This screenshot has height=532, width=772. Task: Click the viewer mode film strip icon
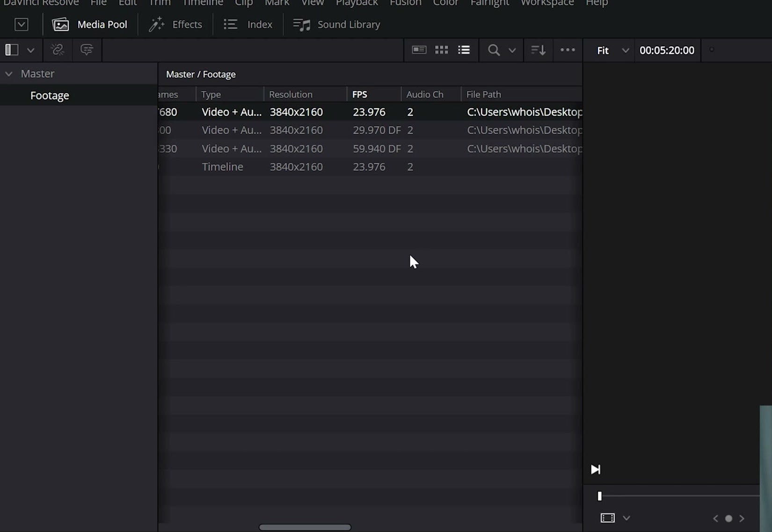click(x=607, y=518)
